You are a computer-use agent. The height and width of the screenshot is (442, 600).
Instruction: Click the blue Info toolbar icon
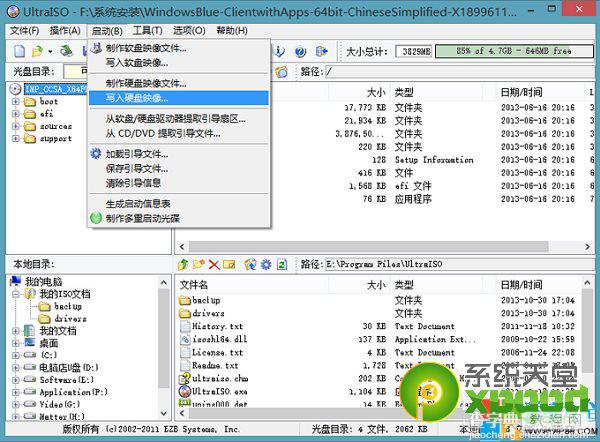[x=279, y=51]
